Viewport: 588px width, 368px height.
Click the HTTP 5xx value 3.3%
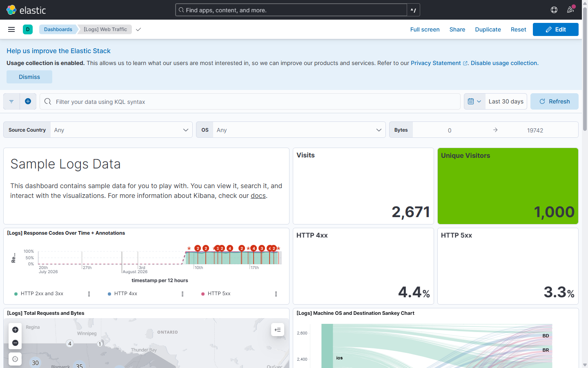[x=559, y=292]
